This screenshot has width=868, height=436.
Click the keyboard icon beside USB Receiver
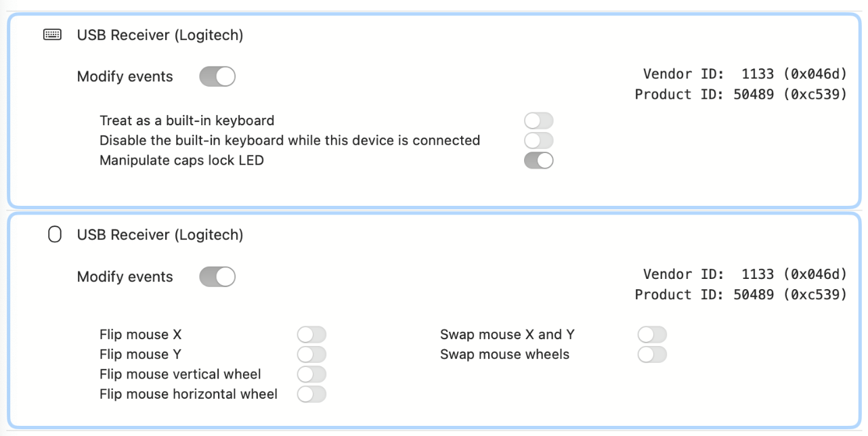click(52, 35)
